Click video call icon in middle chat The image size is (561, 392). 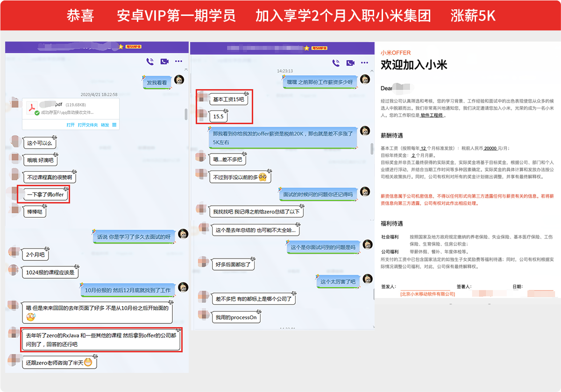pos(349,63)
